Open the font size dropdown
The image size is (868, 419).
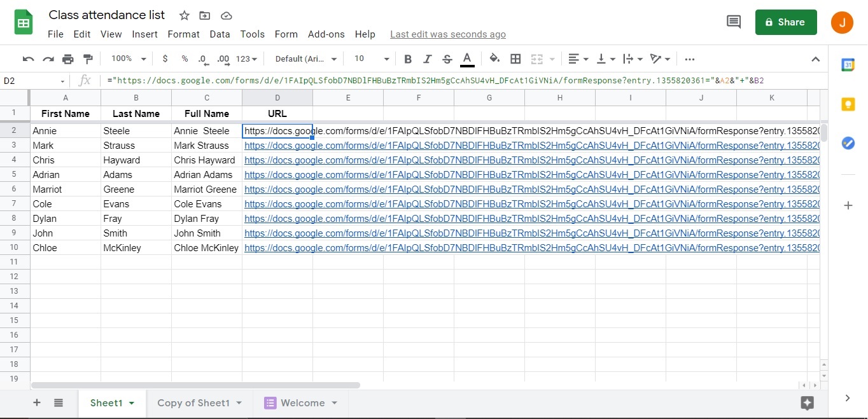372,59
